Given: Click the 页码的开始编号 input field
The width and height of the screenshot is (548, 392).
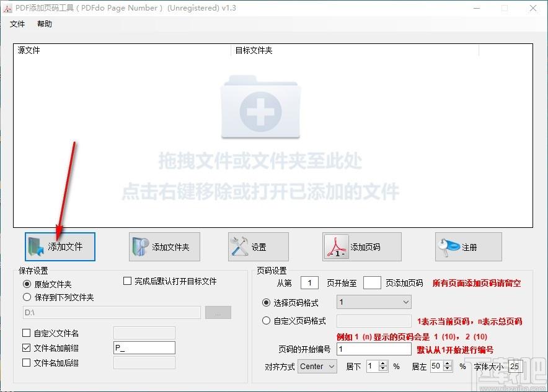Looking at the screenshot, I should (373, 349).
